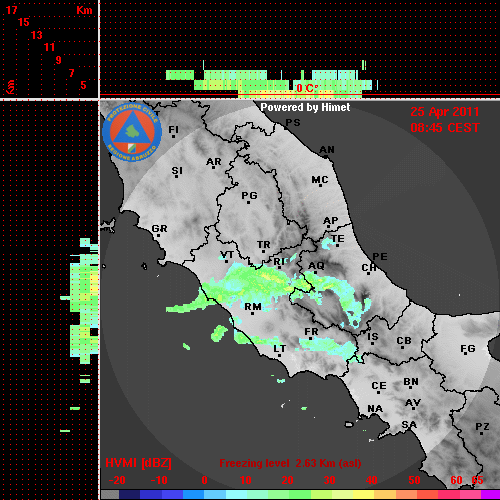
Task: Click the 08:45 CEST time label
Action: 445,128
